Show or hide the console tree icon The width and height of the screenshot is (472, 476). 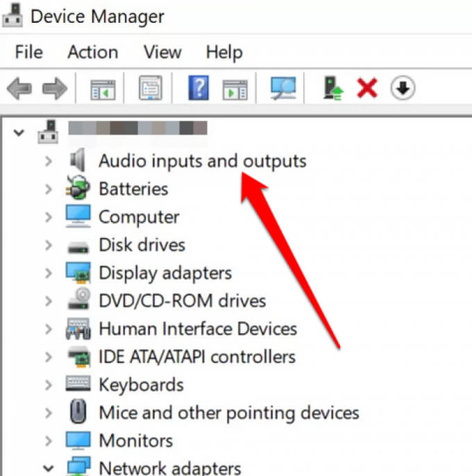pos(103,88)
